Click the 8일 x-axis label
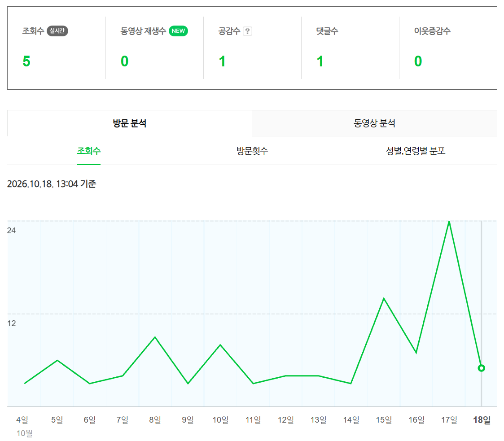The width and height of the screenshot is (504, 441). [x=155, y=420]
